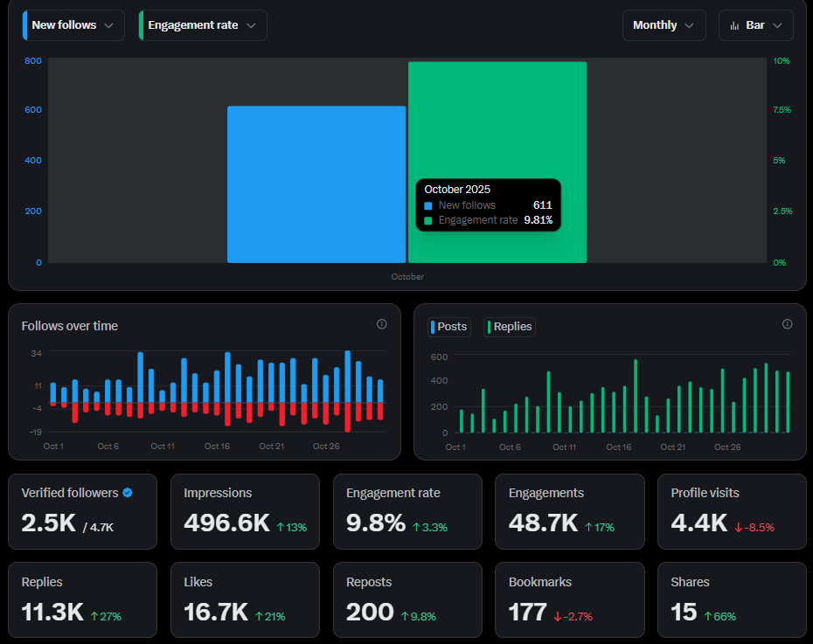The height and width of the screenshot is (644, 813).
Task: Click the 7.5% right axis label
Action: point(782,110)
